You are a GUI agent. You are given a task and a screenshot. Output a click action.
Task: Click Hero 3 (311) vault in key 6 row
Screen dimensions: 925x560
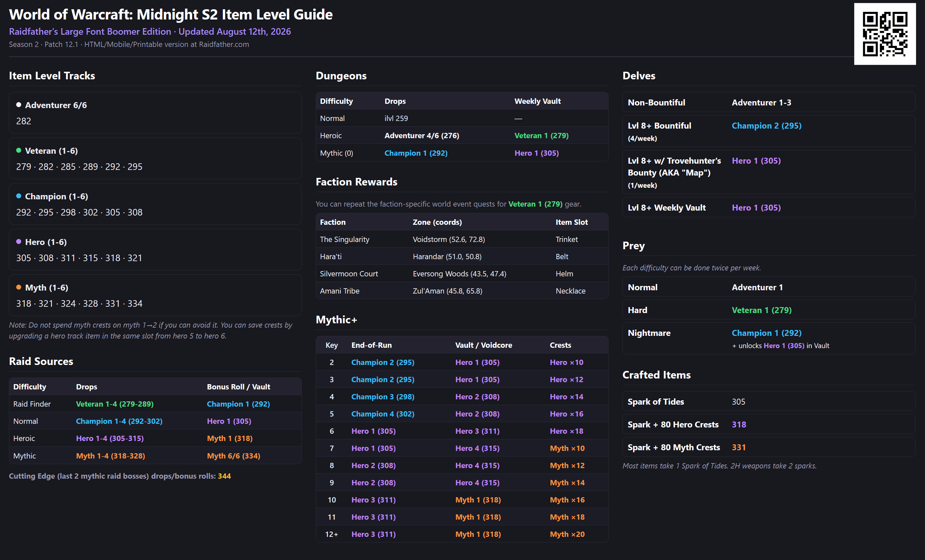[477, 431]
